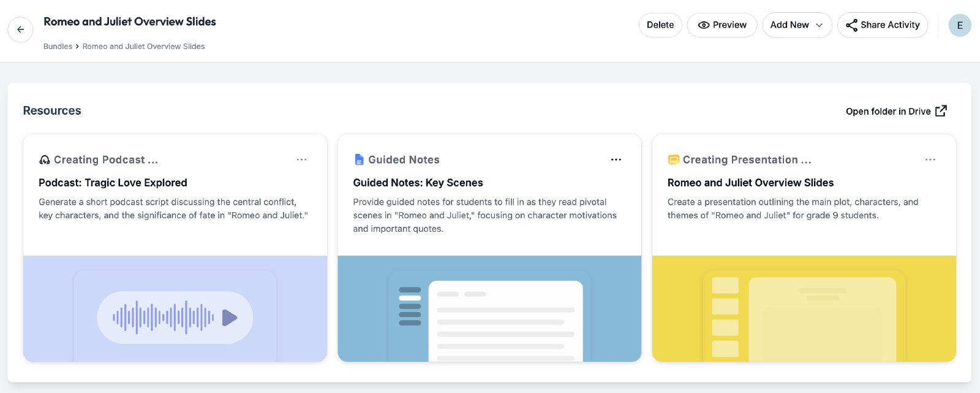980x393 pixels.
Task: Click the Google Docs icon on Guided Notes
Action: 360,159
